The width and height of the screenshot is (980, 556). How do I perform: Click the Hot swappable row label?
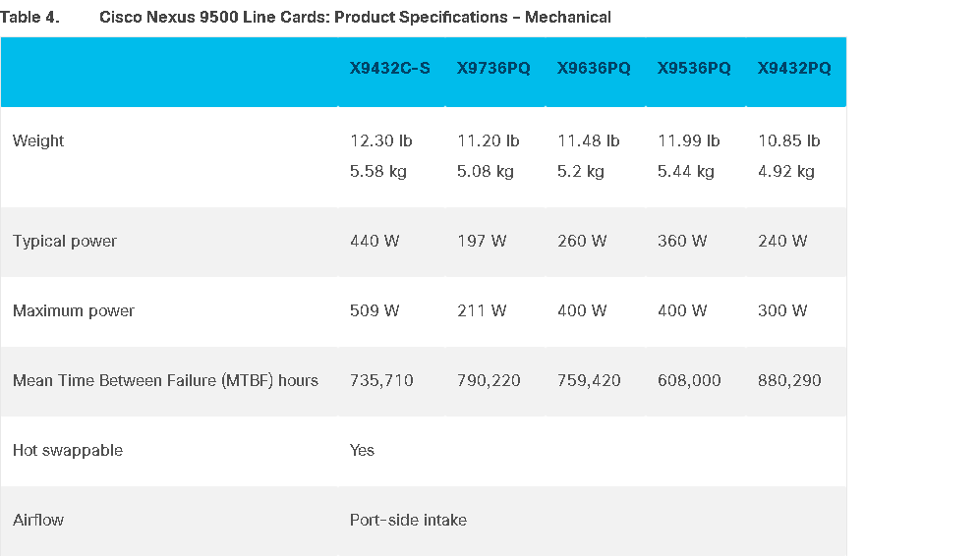(68, 451)
